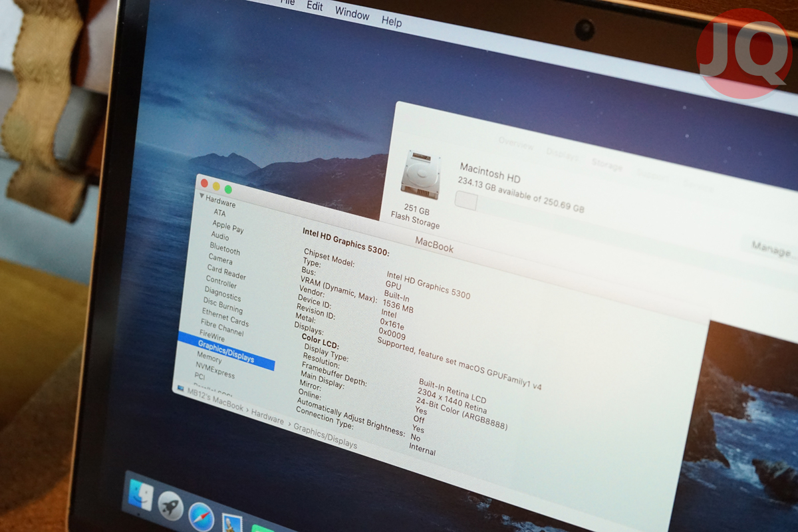Select ATA in the Hardware list
The width and height of the screenshot is (798, 532).
219,213
